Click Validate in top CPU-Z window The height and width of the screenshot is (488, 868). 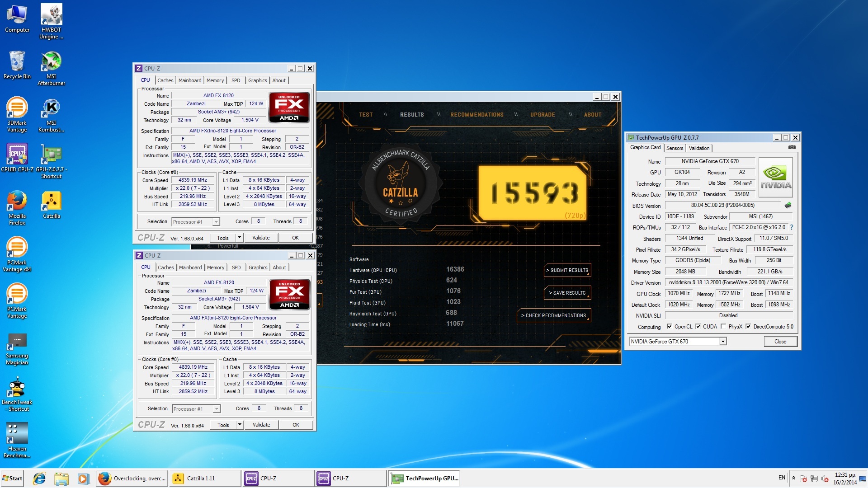(x=261, y=238)
